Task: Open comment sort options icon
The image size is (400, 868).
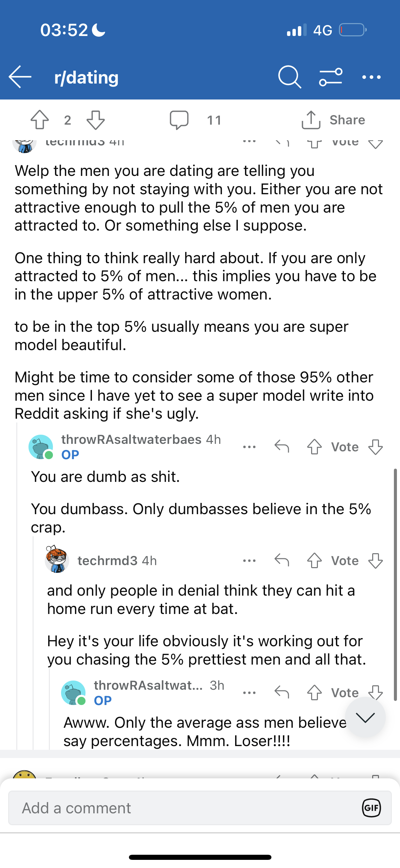Action: click(x=330, y=77)
